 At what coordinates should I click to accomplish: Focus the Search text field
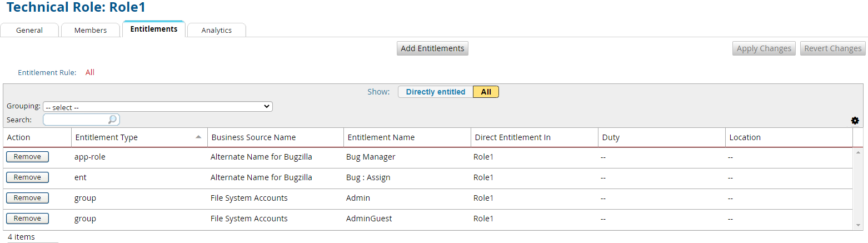coord(75,120)
